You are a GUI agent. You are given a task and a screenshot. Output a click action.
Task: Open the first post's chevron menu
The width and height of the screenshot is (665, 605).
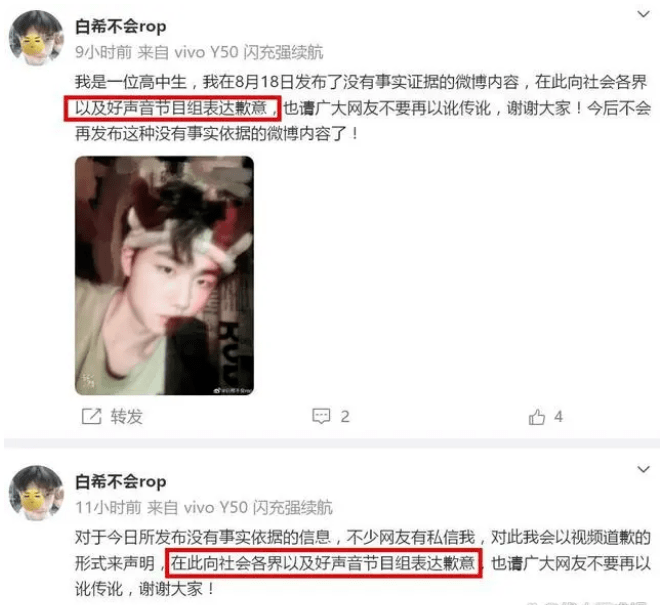tap(643, 14)
